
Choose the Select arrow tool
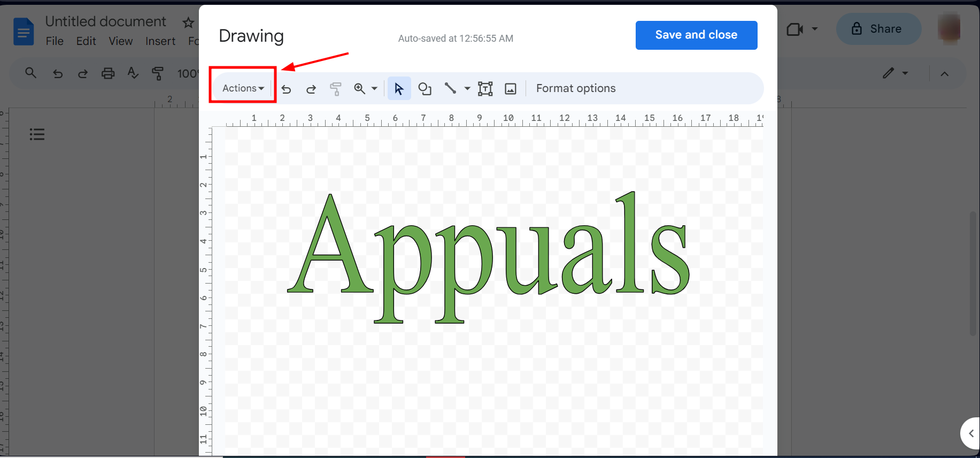pyautogui.click(x=399, y=89)
